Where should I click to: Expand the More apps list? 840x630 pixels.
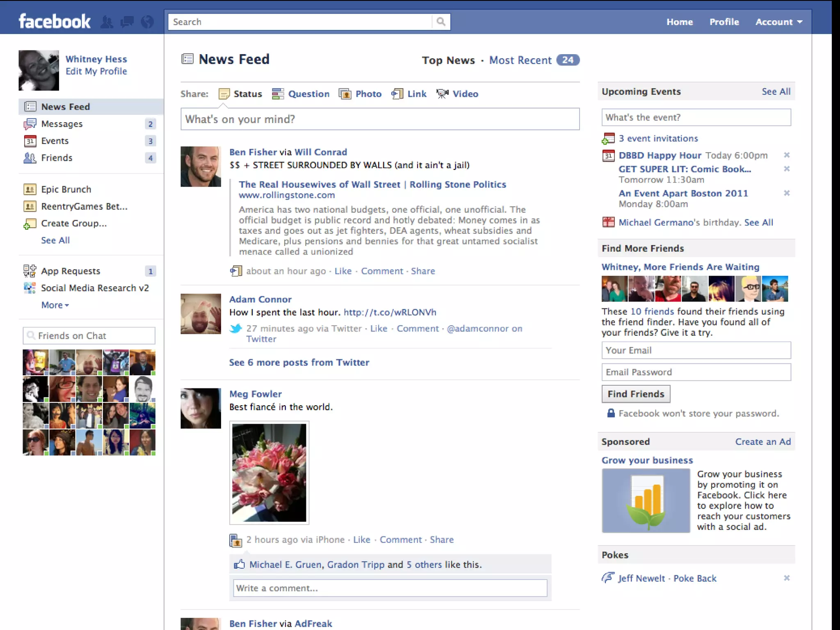tap(55, 305)
